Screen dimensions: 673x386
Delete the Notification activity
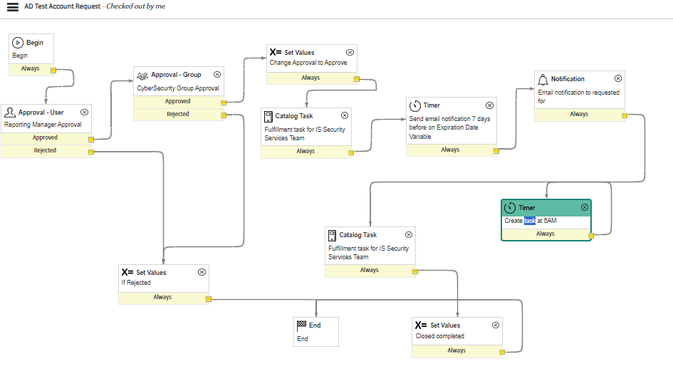tap(618, 78)
